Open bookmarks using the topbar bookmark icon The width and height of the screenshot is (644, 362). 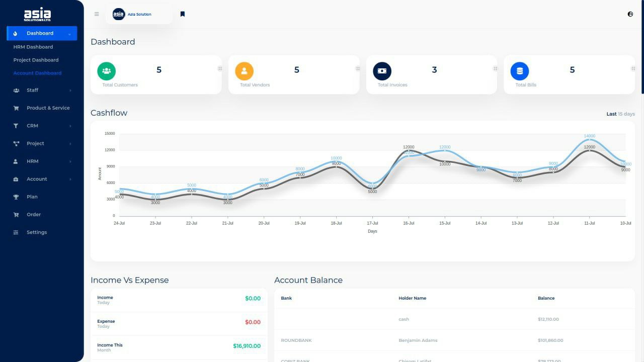coord(182,14)
